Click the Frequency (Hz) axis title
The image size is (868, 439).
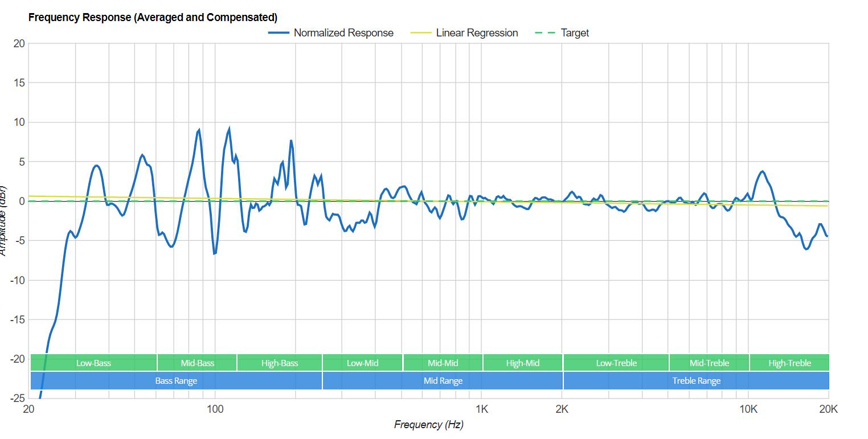(x=428, y=425)
